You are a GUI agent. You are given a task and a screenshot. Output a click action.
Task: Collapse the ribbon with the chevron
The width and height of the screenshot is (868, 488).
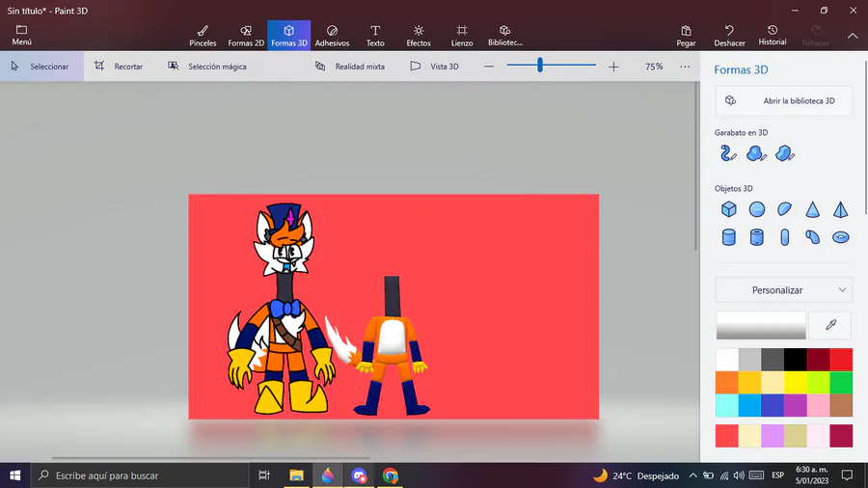(853, 36)
